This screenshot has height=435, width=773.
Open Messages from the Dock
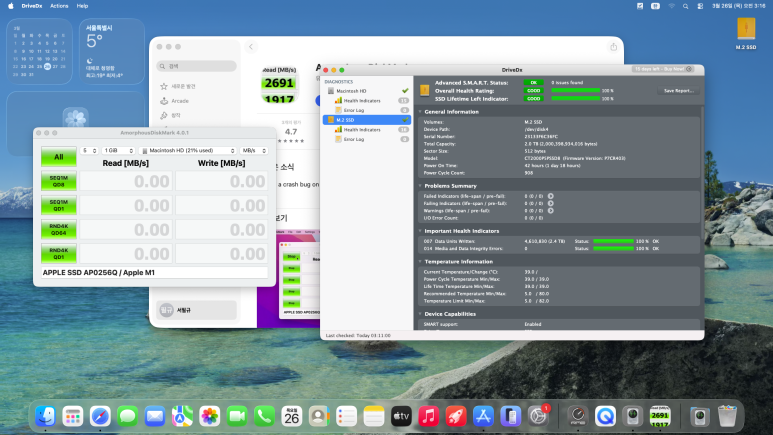[127, 416]
